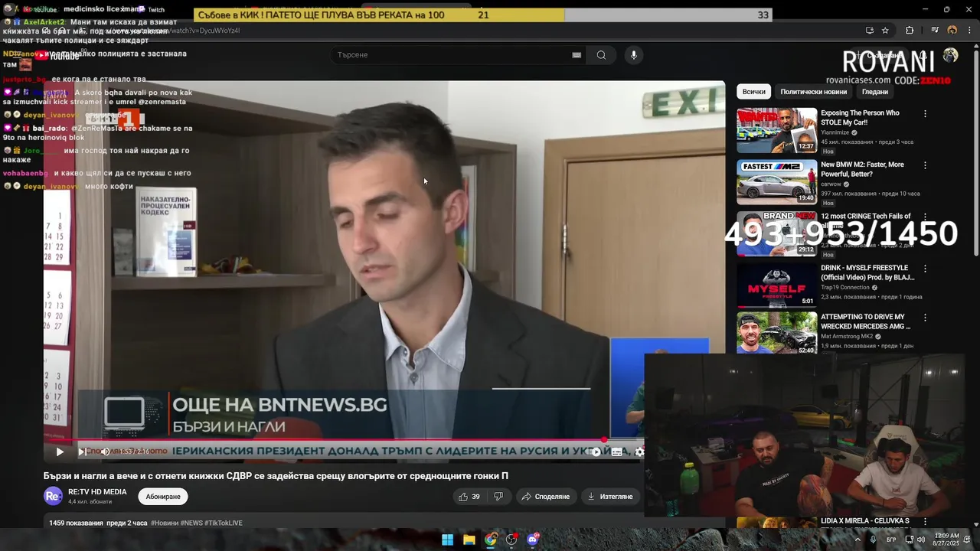980x551 pixels.
Task: Click the Изтегляне download button
Action: click(x=610, y=497)
